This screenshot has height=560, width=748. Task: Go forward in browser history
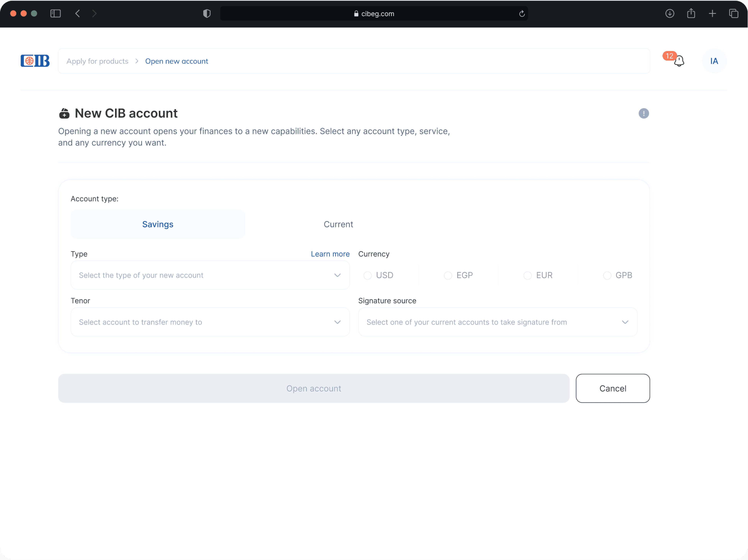[x=94, y=14]
